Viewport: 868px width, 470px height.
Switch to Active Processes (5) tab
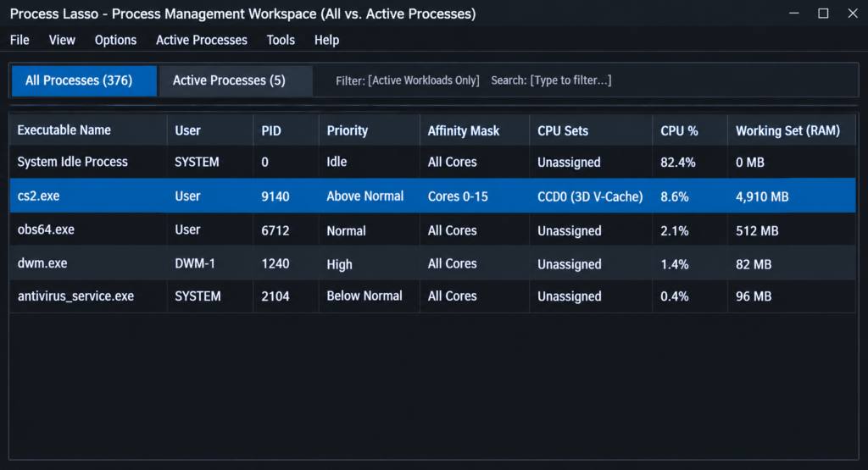click(236, 80)
